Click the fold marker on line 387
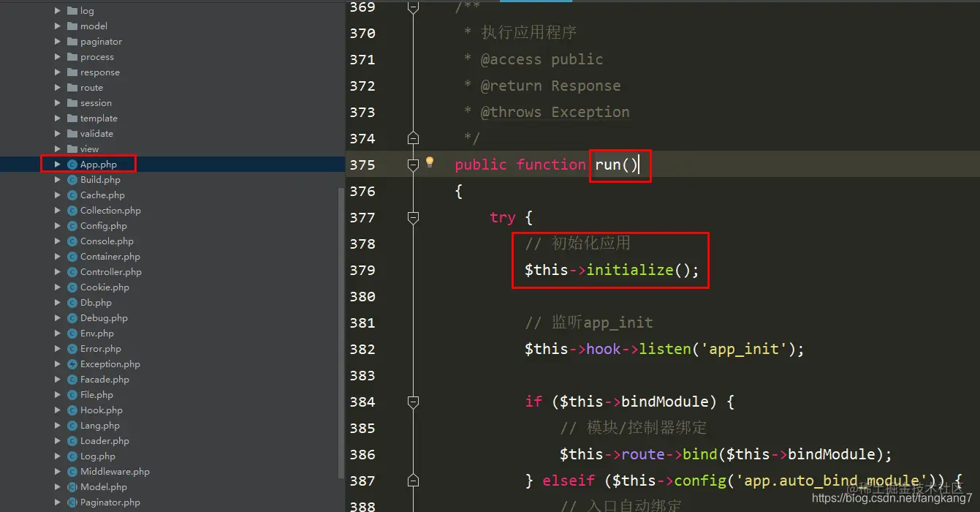Image resolution: width=980 pixels, height=512 pixels. coord(413,481)
